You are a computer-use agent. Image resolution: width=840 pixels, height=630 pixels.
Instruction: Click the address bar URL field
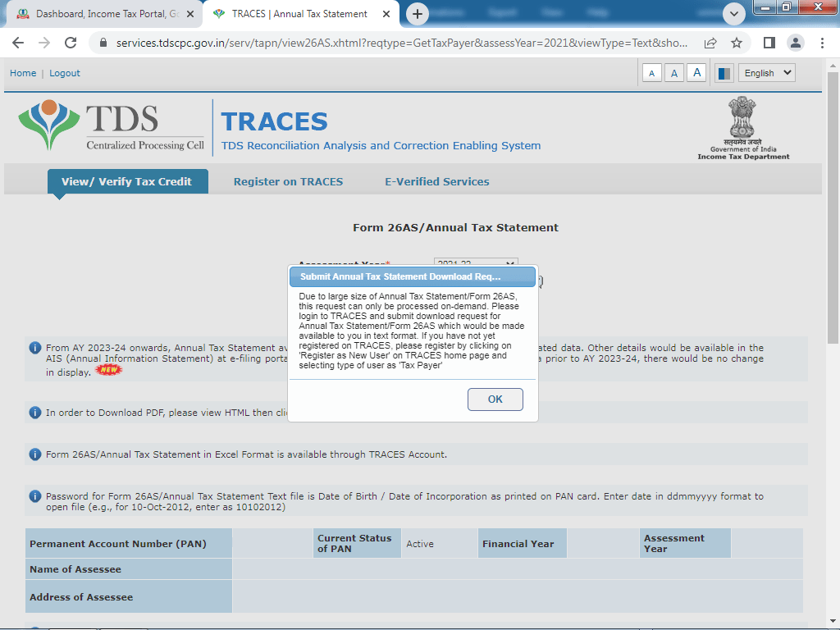[x=402, y=43]
